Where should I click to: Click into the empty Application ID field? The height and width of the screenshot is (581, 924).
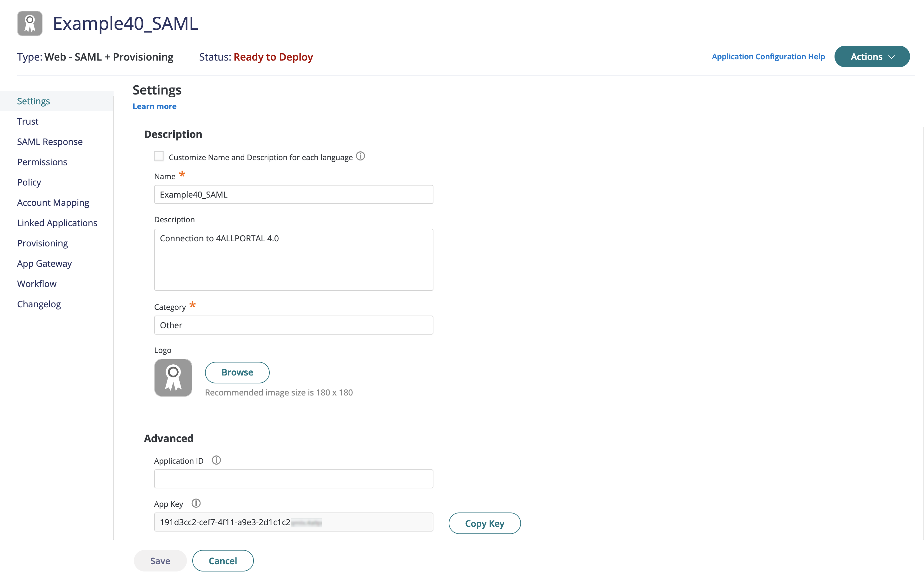(x=294, y=479)
